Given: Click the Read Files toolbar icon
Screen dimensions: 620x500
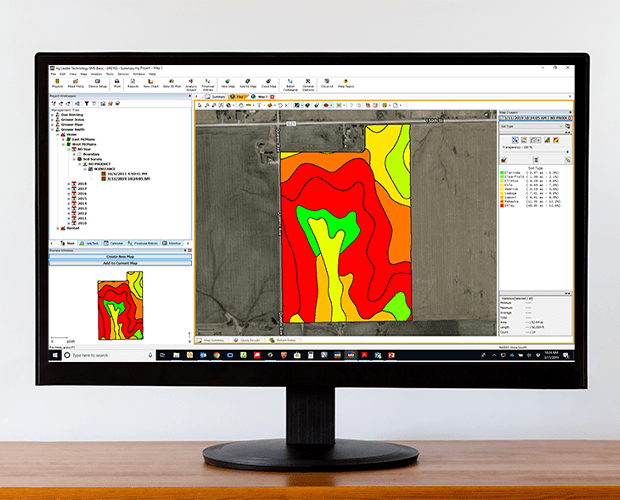Looking at the screenshot, I should point(75,83).
